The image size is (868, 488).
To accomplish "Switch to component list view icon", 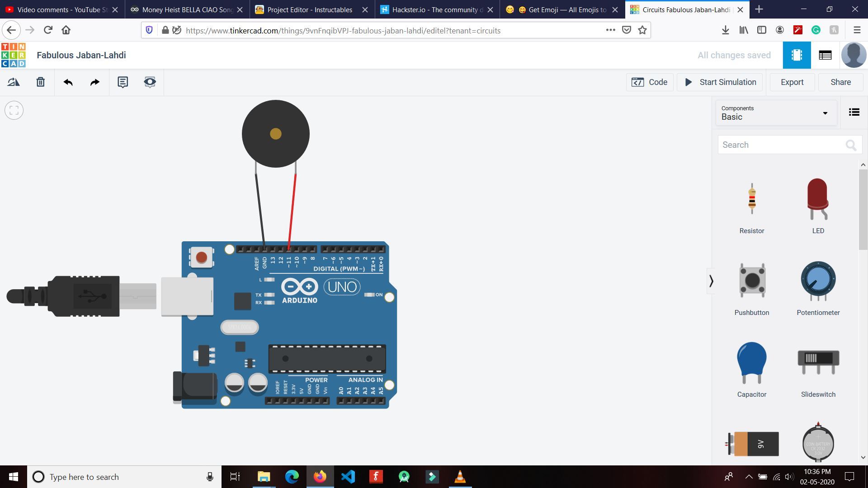I will pos(825,55).
